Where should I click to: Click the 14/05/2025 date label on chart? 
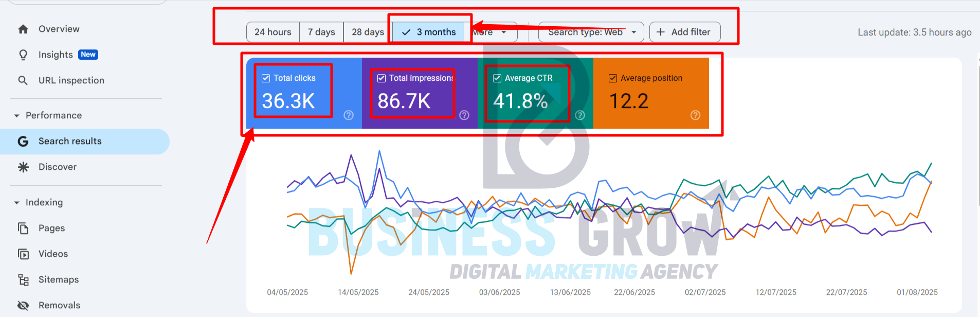[x=358, y=292]
